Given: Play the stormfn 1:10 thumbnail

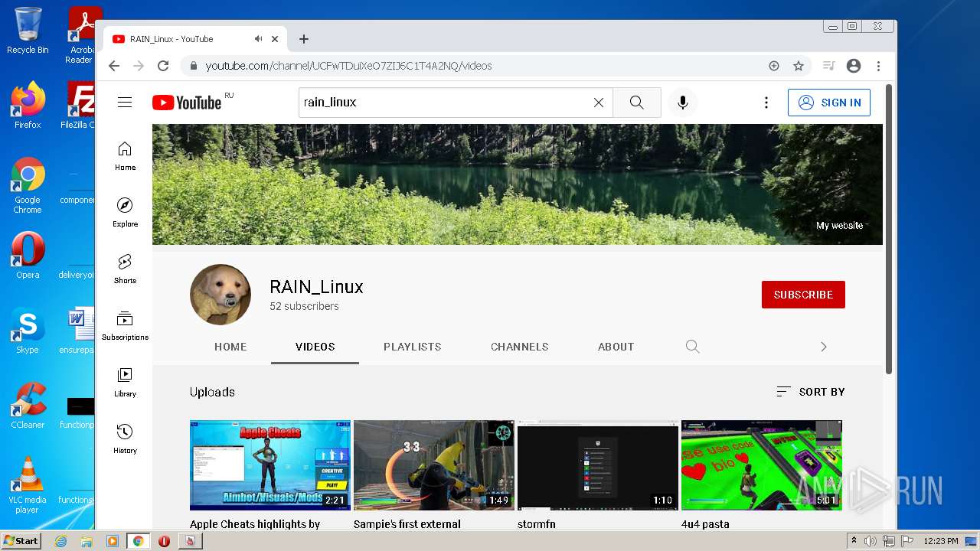Looking at the screenshot, I should pyautogui.click(x=598, y=465).
